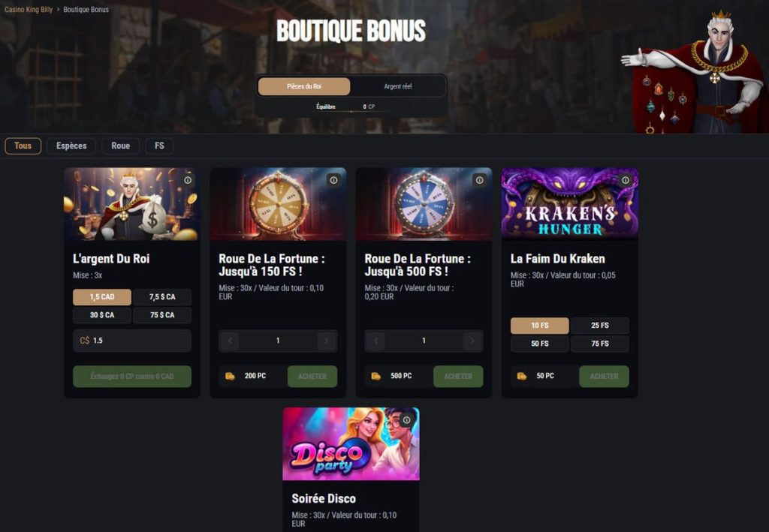
Task: Open info icon on Disco Party card
Action: pyautogui.click(x=406, y=419)
